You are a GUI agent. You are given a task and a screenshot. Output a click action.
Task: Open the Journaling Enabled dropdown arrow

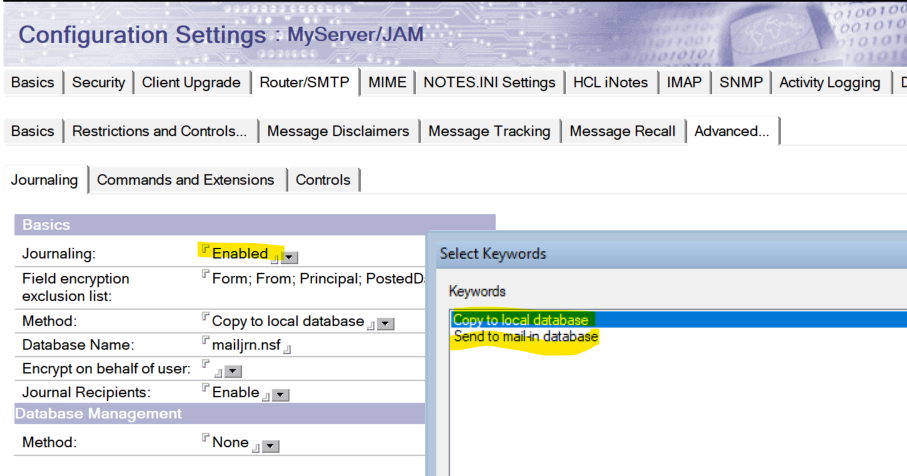click(290, 257)
